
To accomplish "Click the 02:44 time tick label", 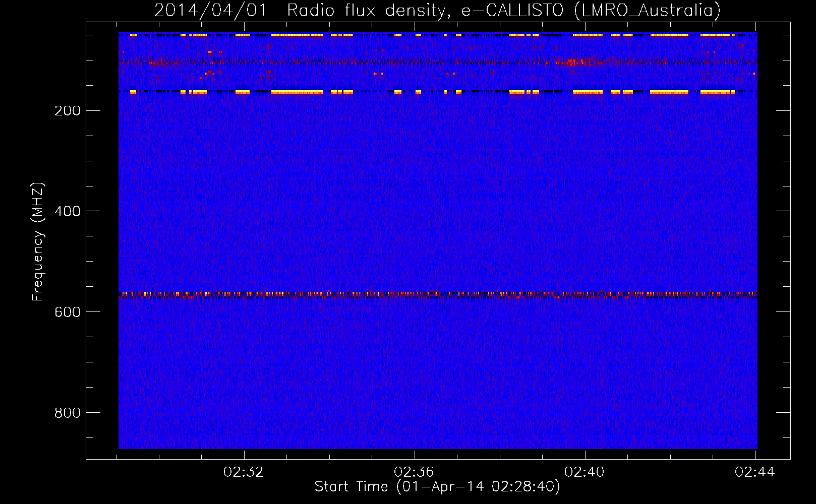I will (755, 472).
